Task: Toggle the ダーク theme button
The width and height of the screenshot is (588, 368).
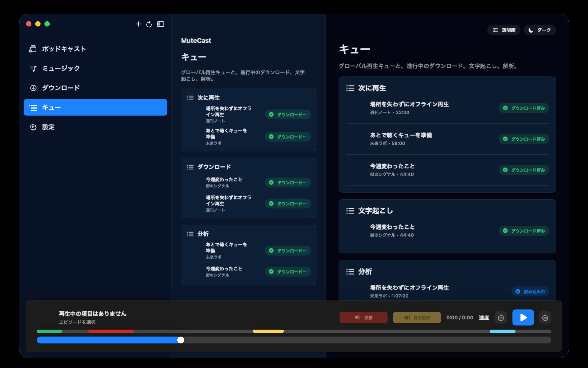Action: 540,30
